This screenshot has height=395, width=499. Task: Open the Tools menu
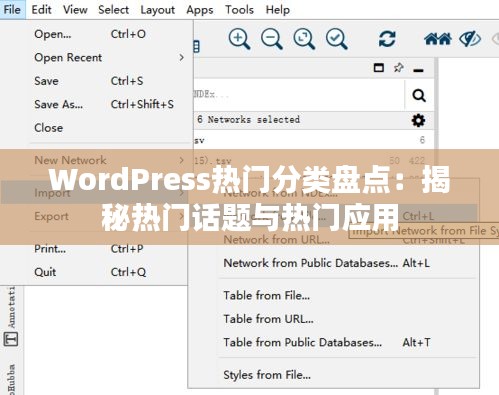click(239, 9)
